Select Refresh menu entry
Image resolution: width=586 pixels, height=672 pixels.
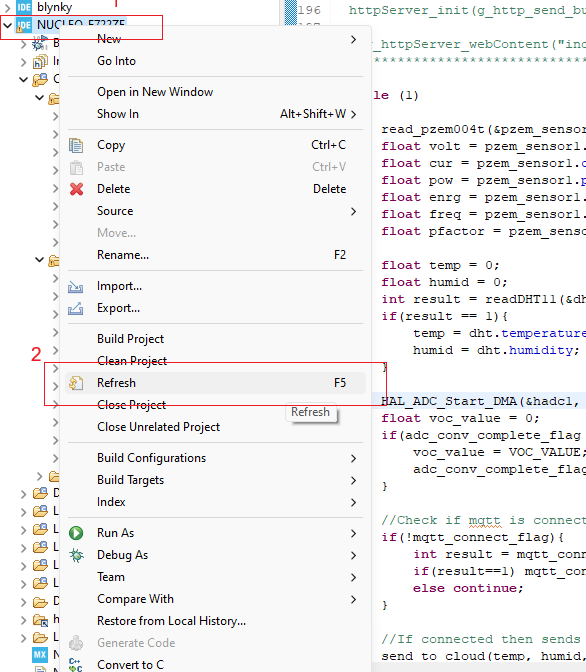pos(215,383)
